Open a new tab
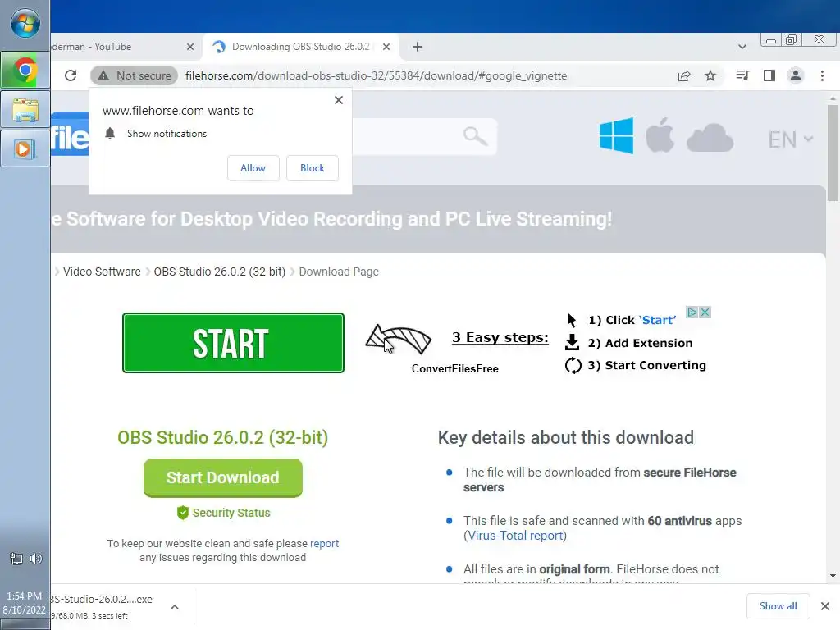This screenshot has width=840, height=630. pyautogui.click(x=418, y=47)
